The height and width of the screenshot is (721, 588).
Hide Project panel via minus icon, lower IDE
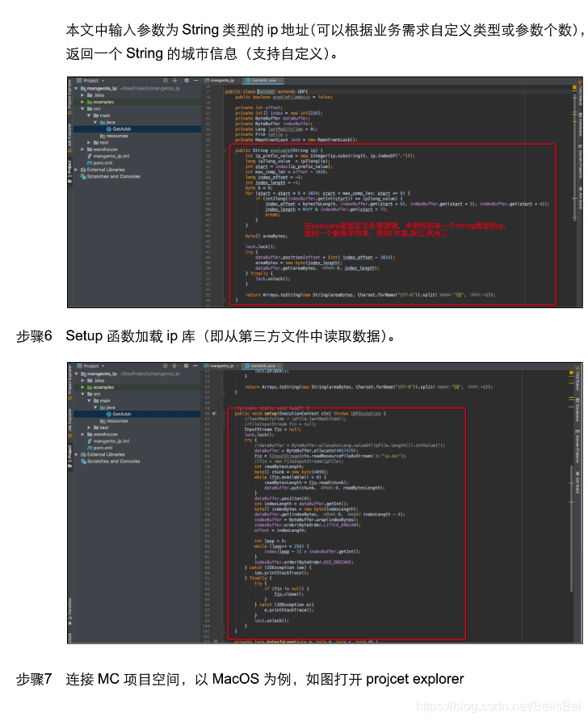[195, 366]
